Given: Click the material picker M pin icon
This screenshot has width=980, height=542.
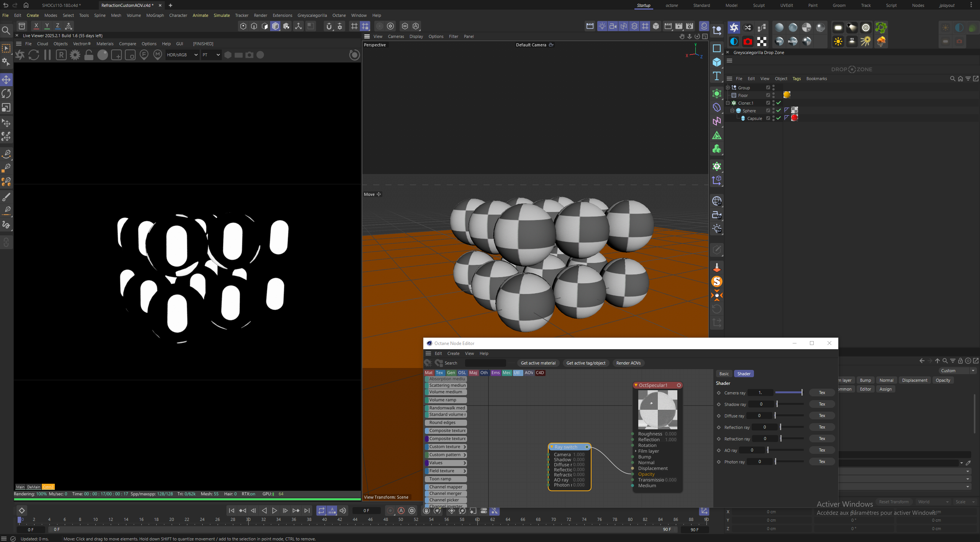Looking at the screenshot, I should [157, 55].
